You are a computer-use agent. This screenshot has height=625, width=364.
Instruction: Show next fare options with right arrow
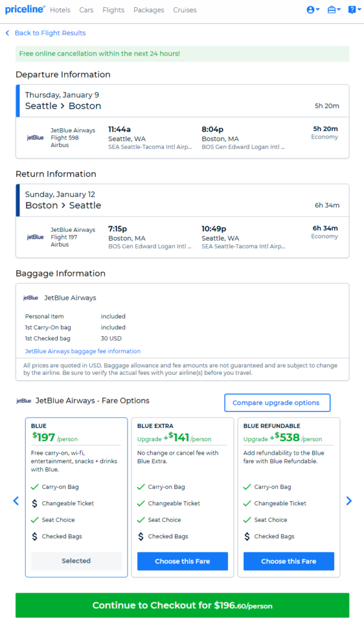click(x=349, y=501)
